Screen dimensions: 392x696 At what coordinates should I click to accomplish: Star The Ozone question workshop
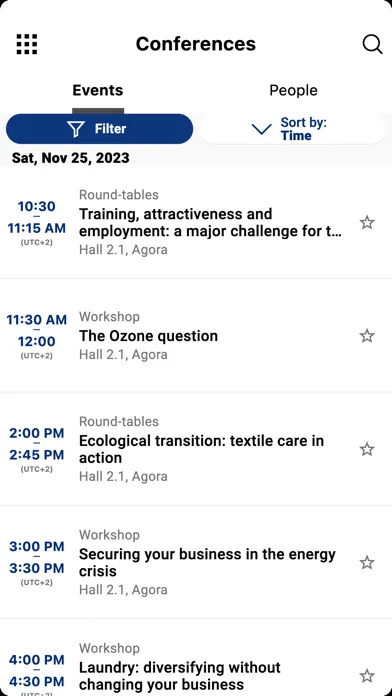pos(367,336)
